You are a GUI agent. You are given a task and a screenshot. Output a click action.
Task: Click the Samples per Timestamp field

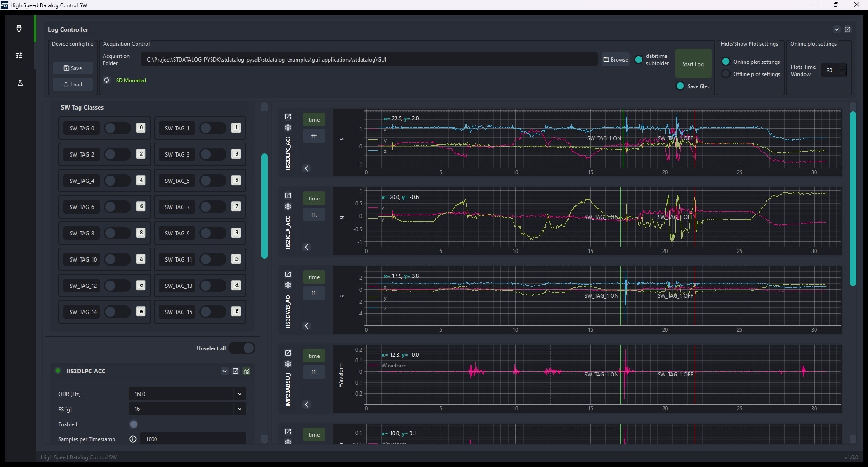193,439
